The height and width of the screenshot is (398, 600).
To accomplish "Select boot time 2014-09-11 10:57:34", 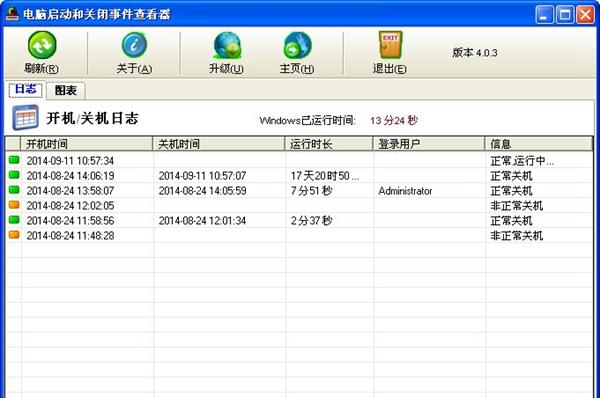I will [70, 161].
